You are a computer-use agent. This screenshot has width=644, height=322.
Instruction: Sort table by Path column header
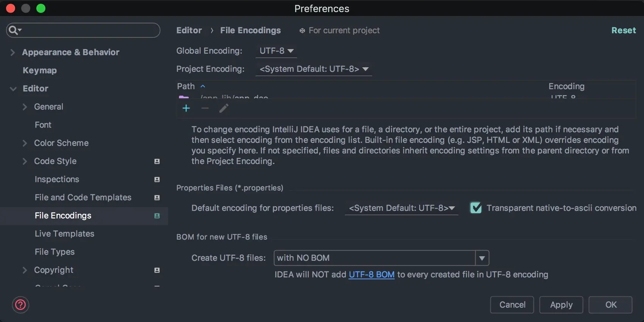[186, 87]
